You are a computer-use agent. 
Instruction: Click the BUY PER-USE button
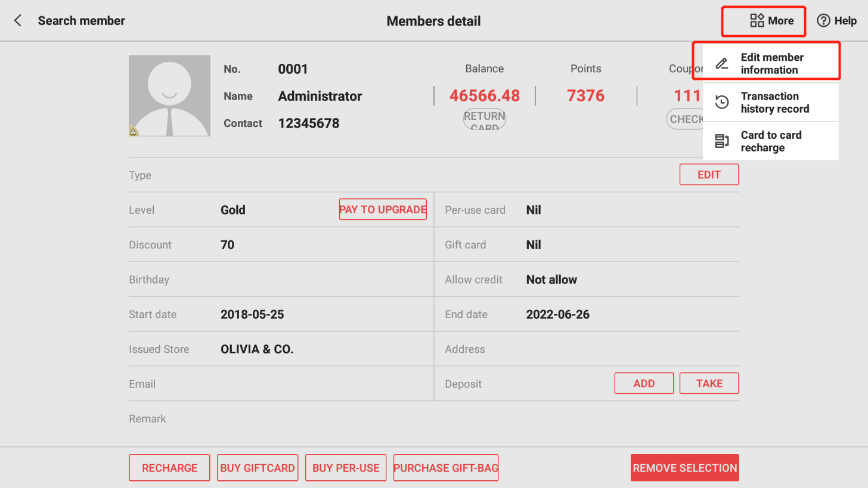pos(346,468)
